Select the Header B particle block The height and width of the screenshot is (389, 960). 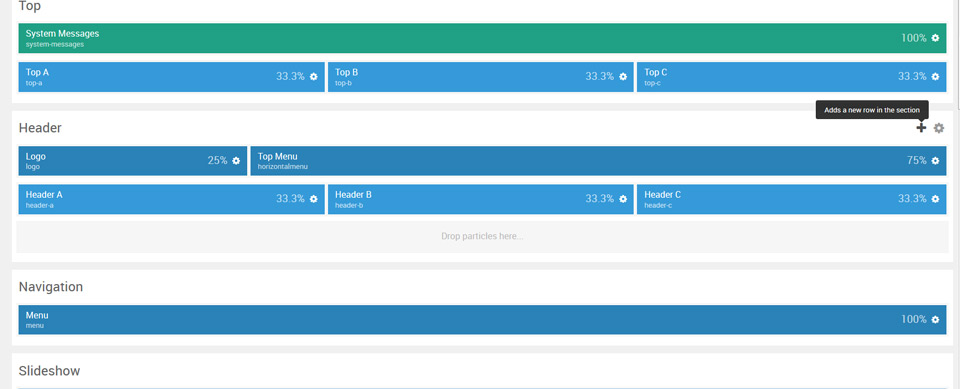point(481,199)
